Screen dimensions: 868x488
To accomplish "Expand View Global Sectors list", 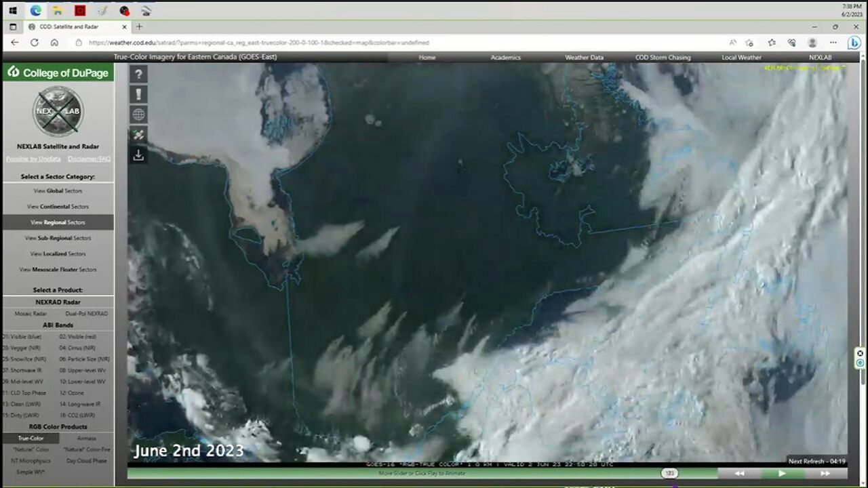I will [x=58, y=190].
